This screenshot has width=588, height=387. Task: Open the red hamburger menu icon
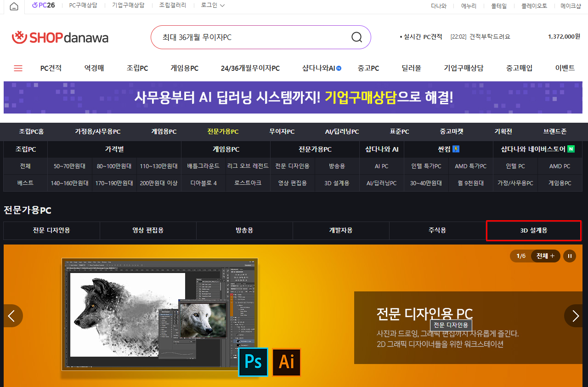pyautogui.click(x=18, y=68)
